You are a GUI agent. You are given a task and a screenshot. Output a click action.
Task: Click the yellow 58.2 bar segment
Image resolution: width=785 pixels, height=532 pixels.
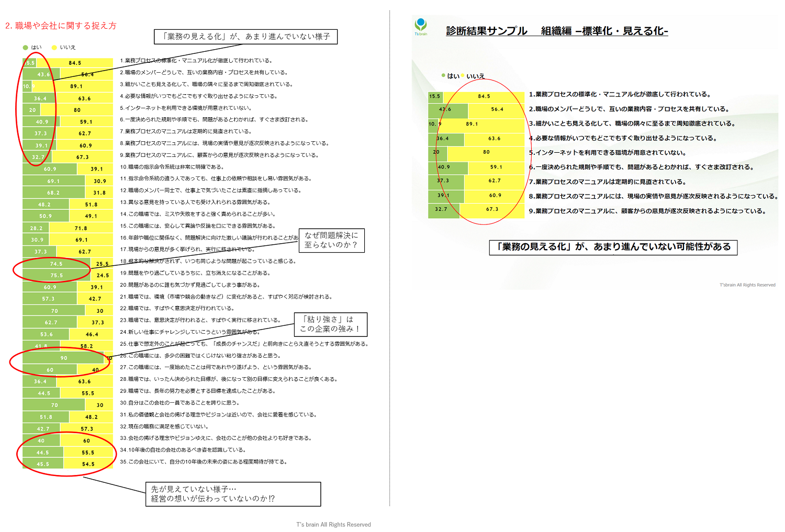click(86, 346)
